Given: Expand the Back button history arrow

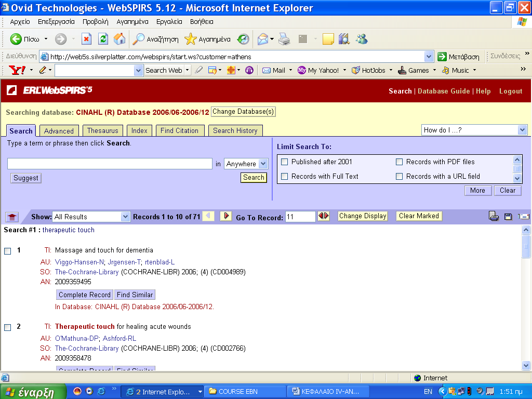Looking at the screenshot, I should 46,39.
